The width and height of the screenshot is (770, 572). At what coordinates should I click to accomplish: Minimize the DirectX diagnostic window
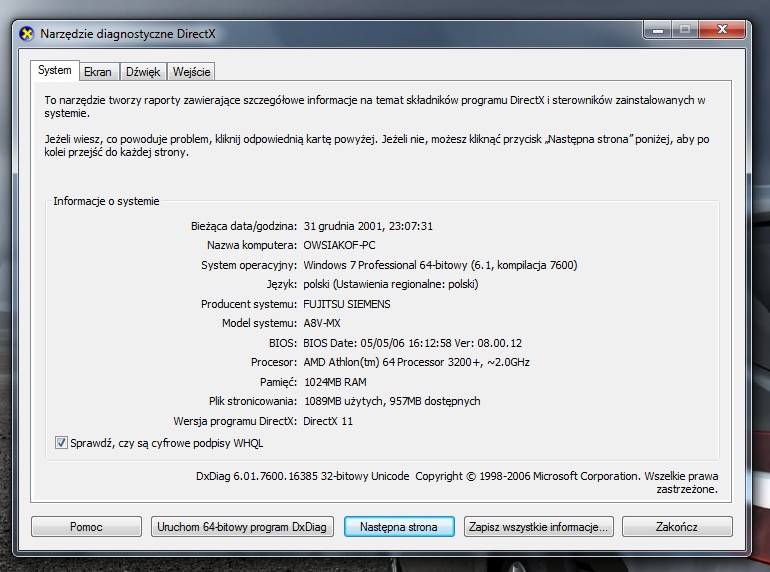[x=658, y=29]
